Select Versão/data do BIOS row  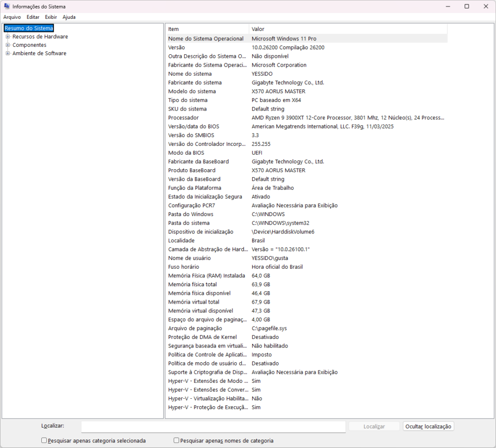[x=307, y=126]
